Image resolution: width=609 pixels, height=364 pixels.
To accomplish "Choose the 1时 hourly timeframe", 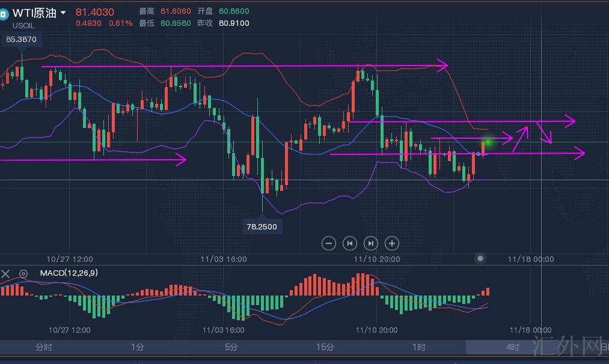I will pyautogui.click(x=419, y=347).
